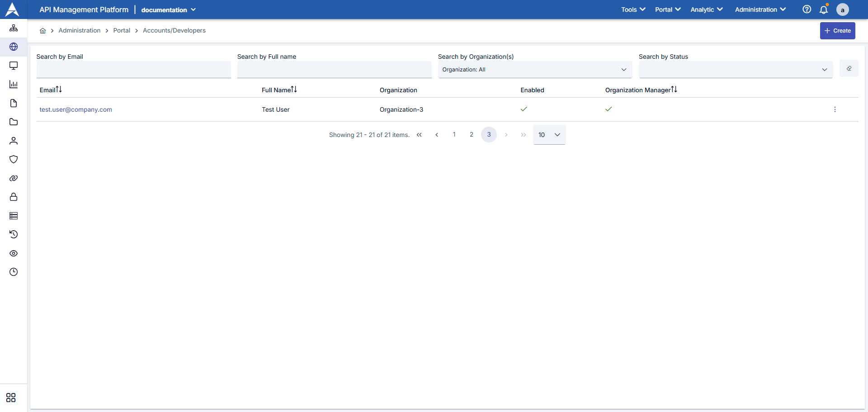Open the history icon in the sidebar
The width and height of the screenshot is (868, 412).
14,234
